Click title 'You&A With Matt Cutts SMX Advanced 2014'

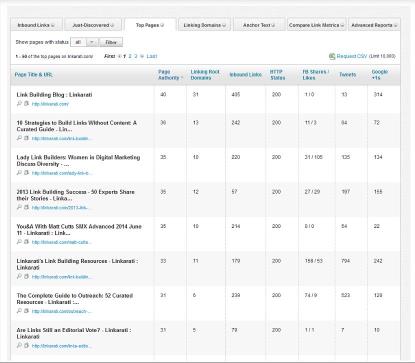click(79, 230)
